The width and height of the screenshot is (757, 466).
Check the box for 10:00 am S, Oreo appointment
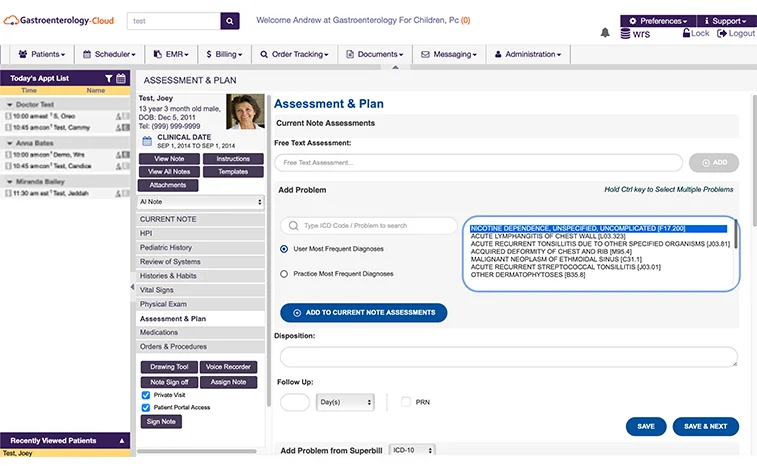click(x=8, y=116)
